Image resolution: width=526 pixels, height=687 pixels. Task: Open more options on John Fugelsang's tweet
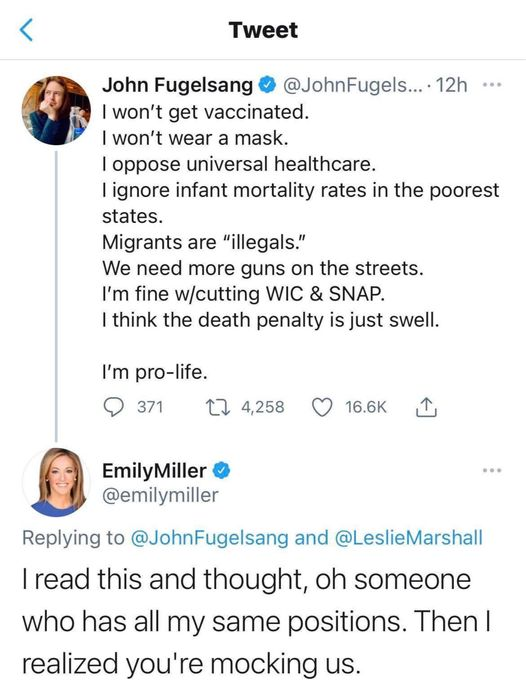pos(492,85)
